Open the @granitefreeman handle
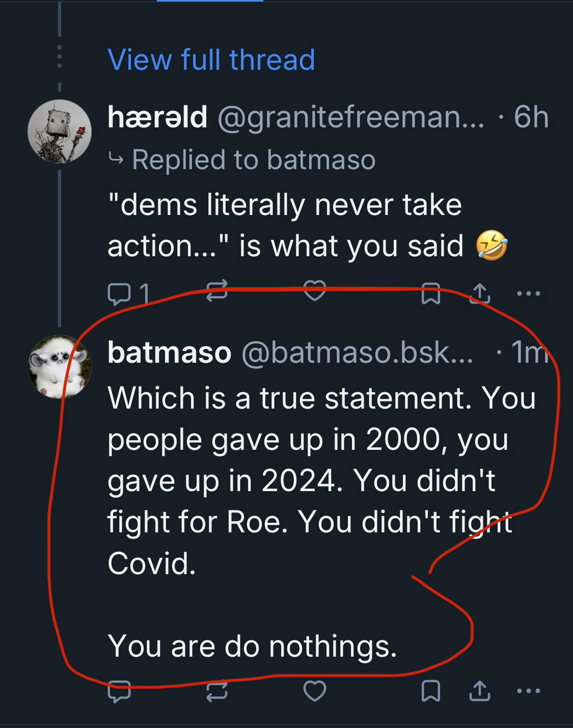This screenshot has width=573, height=728. [351, 118]
